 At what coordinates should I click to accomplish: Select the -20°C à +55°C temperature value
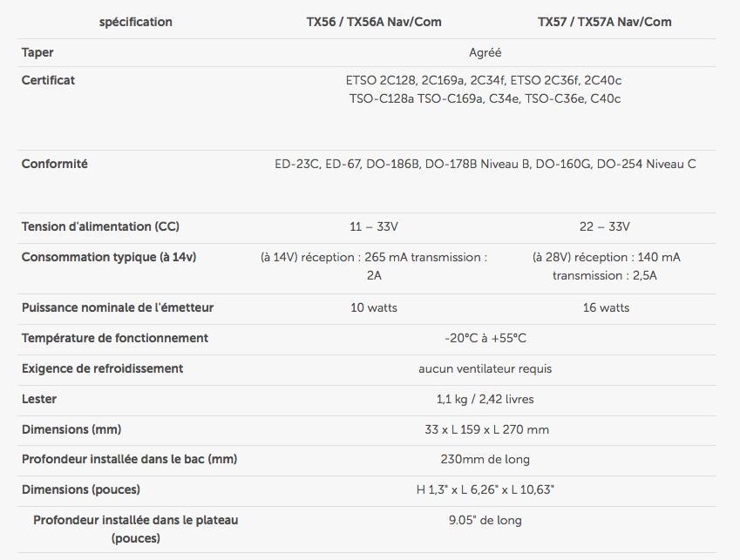click(x=485, y=339)
